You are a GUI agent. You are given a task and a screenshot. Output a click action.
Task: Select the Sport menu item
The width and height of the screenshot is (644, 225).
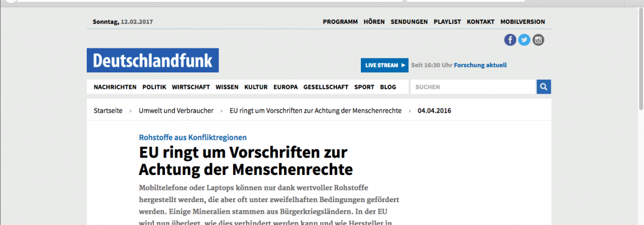[365, 87]
